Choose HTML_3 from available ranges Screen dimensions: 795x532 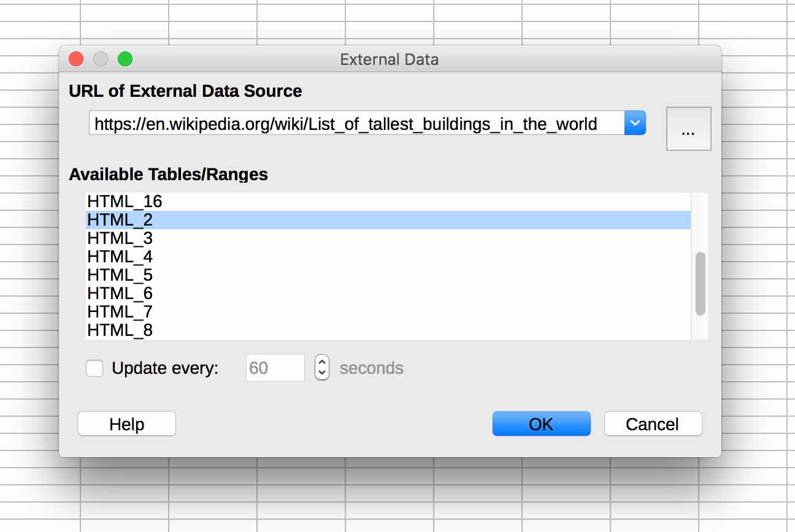click(x=388, y=238)
